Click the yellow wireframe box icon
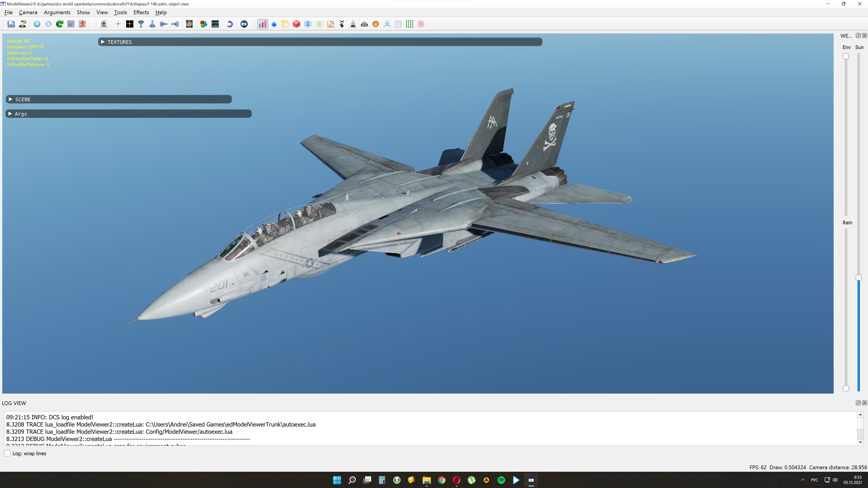This screenshot has width=868, height=488. click(285, 24)
